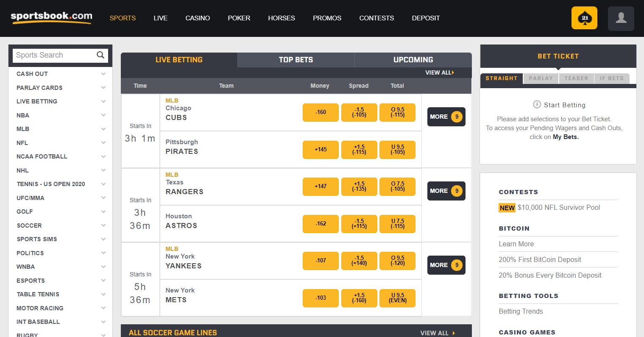Screen dimensions: 644x337
Task: Expand the LIVE BETTING sidebar chevron
Action: (103, 101)
